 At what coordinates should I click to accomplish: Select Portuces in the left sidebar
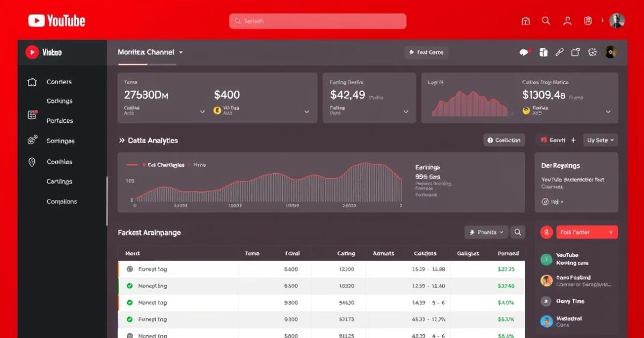pos(60,121)
